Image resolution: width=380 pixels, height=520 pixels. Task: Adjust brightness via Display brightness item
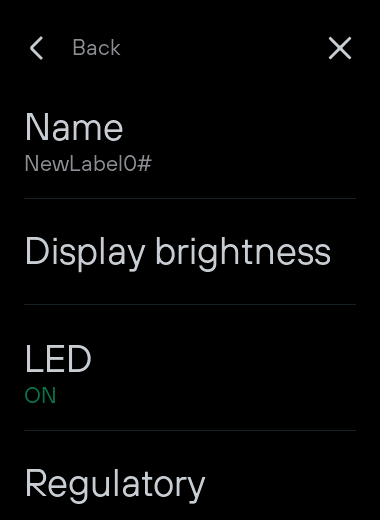tap(190, 252)
